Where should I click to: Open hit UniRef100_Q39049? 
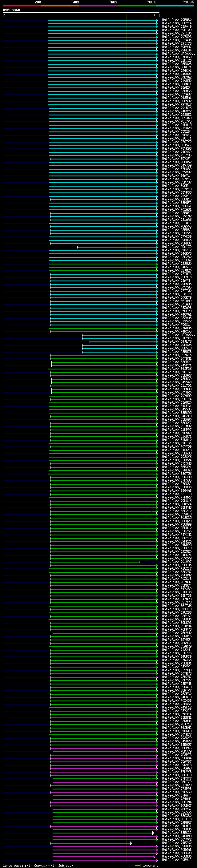click(177, 26)
